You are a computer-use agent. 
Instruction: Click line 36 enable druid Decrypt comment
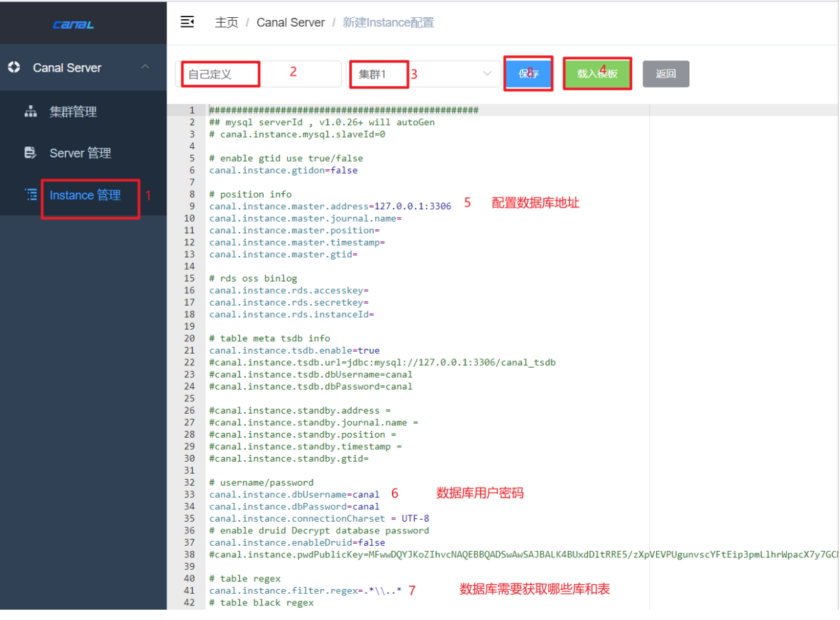tap(319, 531)
